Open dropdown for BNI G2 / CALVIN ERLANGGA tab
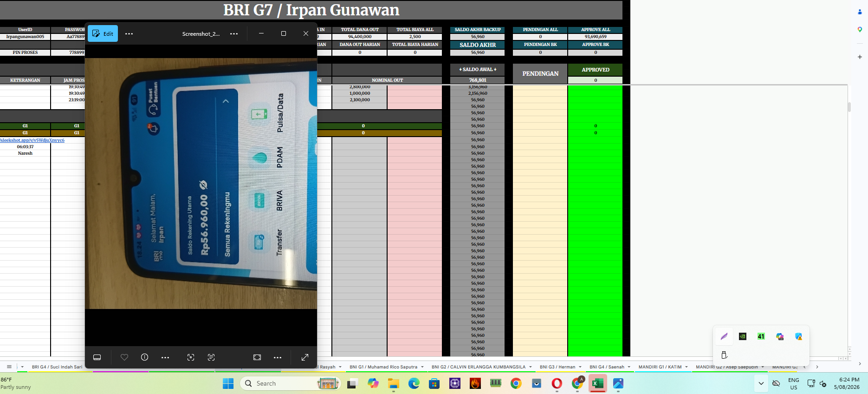The width and height of the screenshot is (868, 394). [531, 367]
